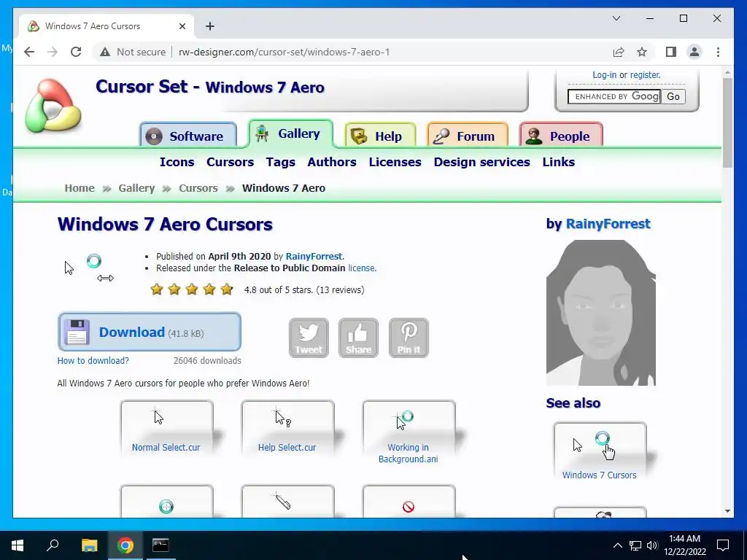The height and width of the screenshot is (560, 747).
Task: Click the Chrome taskbar icon
Action: [x=125, y=545]
